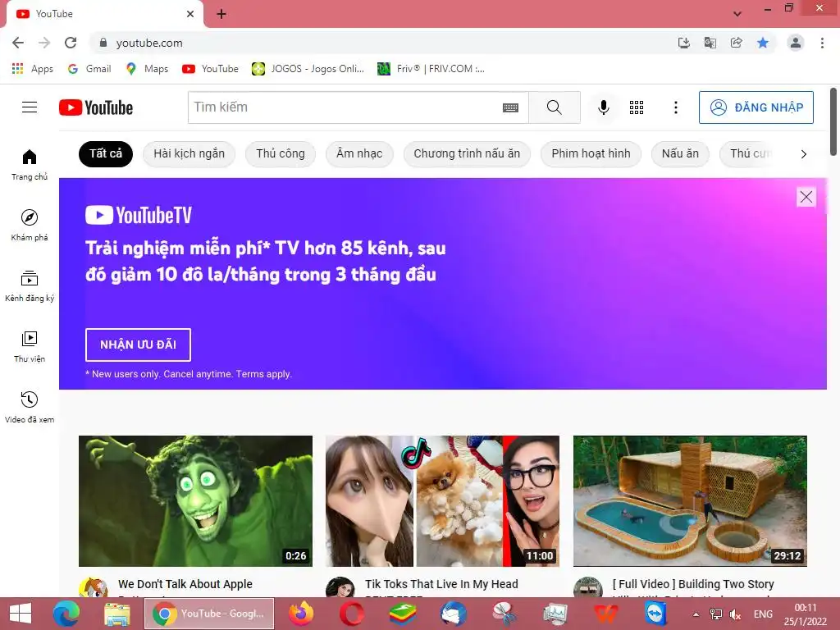Open Apps bookmarks shortcut
Image resolution: width=840 pixels, height=630 pixels.
click(33, 69)
